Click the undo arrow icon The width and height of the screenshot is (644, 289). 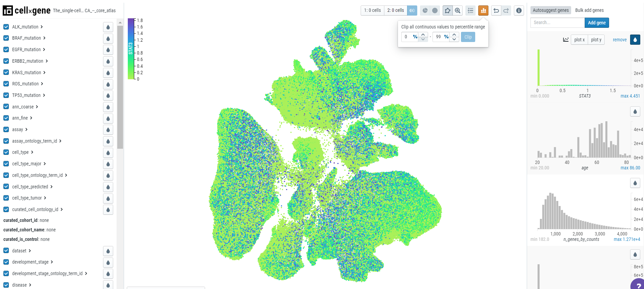tap(496, 11)
